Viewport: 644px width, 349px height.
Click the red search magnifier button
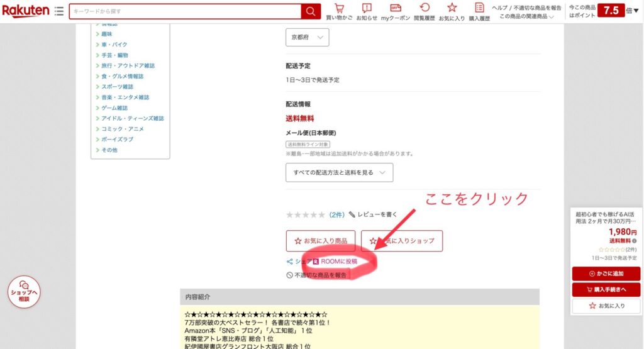click(311, 11)
